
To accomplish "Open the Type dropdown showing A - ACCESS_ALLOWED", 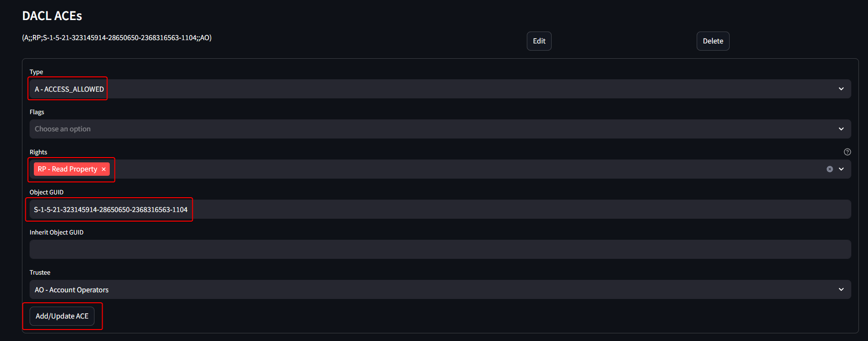I will tap(440, 89).
